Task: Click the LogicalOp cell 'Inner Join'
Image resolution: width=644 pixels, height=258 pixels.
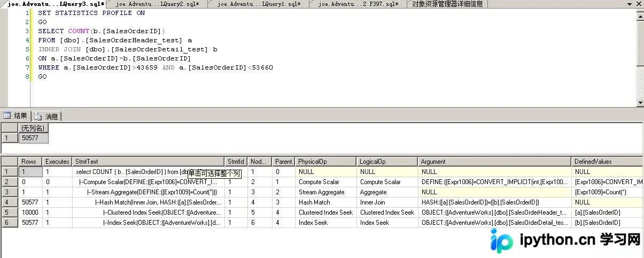Action: click(x=387, y=202)
